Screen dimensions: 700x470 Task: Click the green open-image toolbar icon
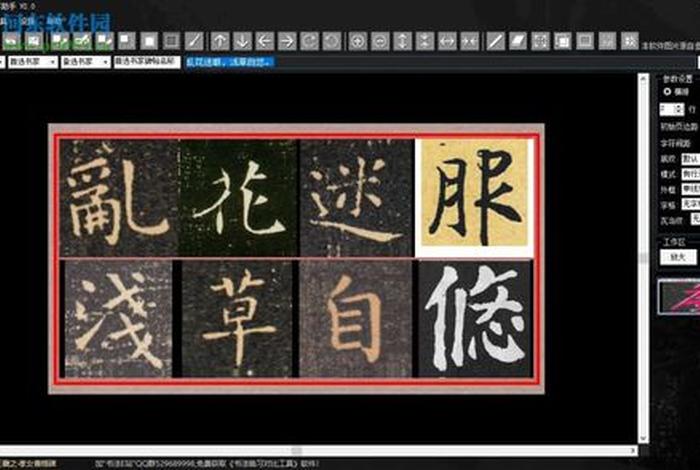click(x=12, y=42)
